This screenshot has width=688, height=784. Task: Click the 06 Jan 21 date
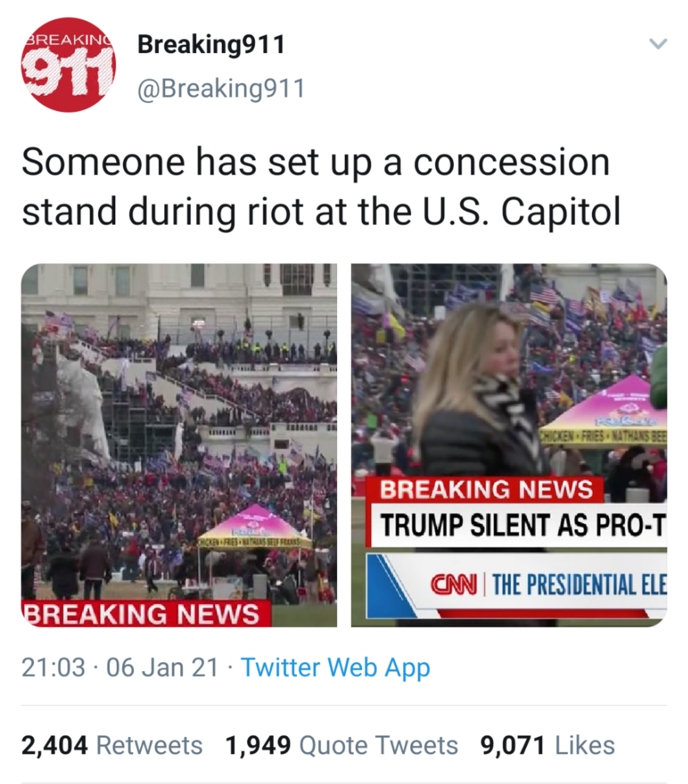(x=162, y=668)
